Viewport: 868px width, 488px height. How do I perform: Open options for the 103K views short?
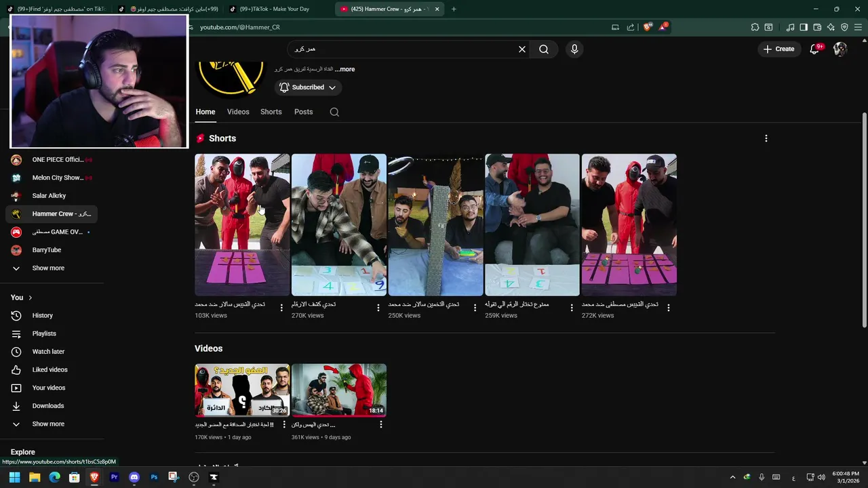click(x=281, y=308)
